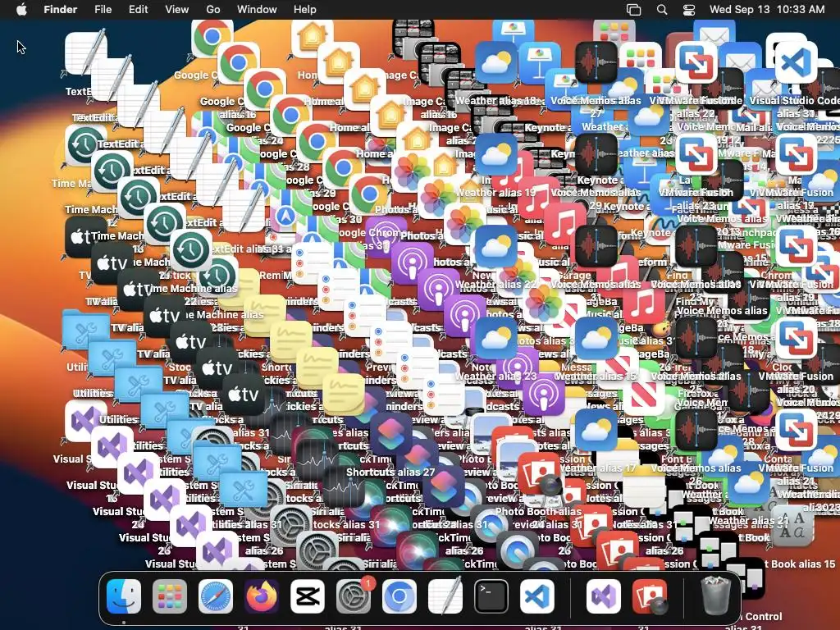Select the Weather alias 23 desktop icon
Screen dimensions: 840x630
point(496,339)
